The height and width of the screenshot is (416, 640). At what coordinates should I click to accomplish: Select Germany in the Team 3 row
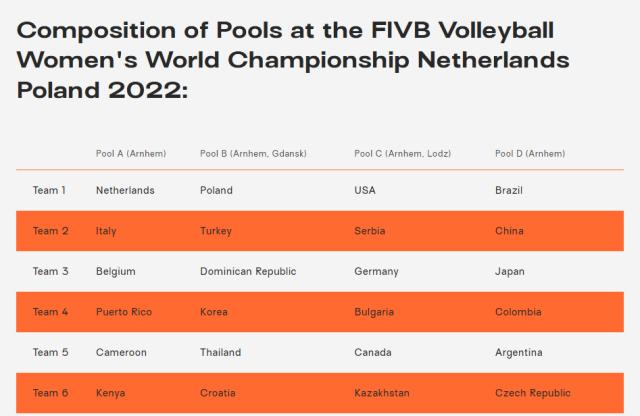pos(376,271)
